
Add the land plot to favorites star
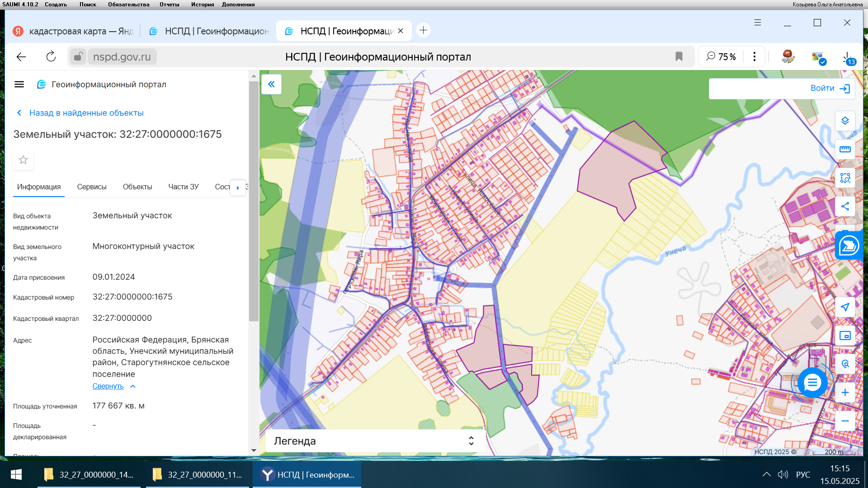click(x=23, y=160)
